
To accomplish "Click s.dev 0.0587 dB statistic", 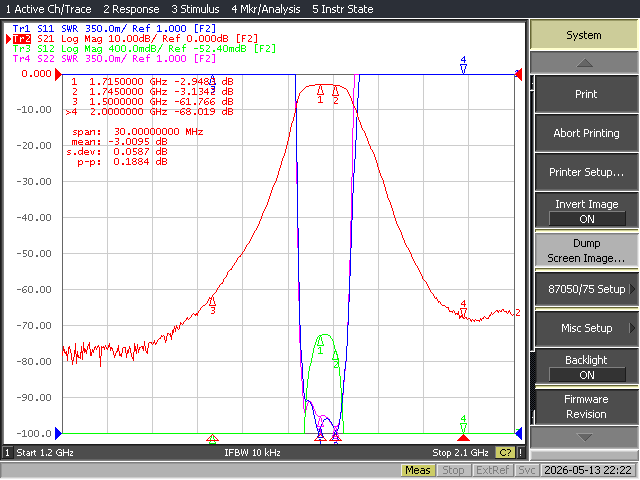I will pyautogui.click(x=117, y=151).
